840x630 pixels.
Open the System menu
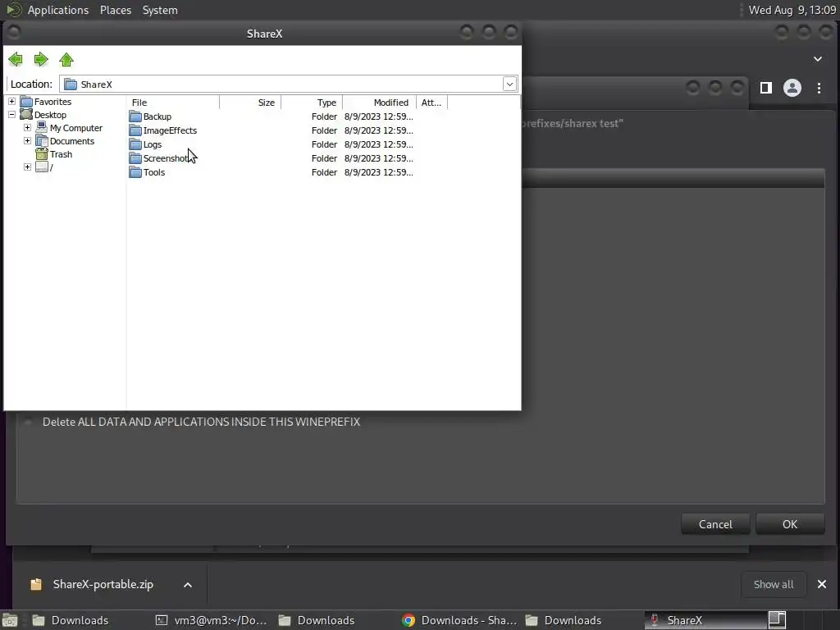(x=160, y=10)
